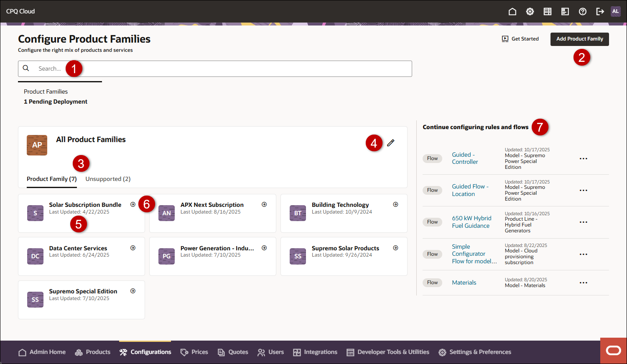
Task: Click the AL user avatar icon
Action: (615, 11)
